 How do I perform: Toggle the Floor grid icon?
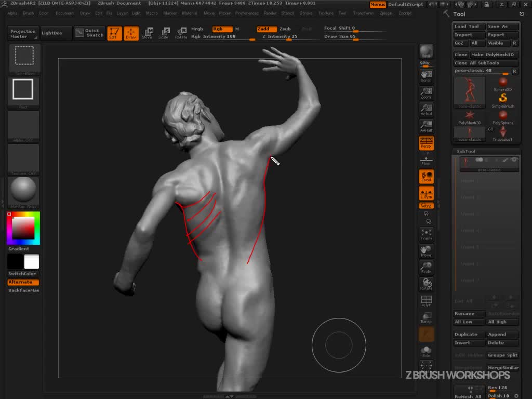click(x=426, y=159)
